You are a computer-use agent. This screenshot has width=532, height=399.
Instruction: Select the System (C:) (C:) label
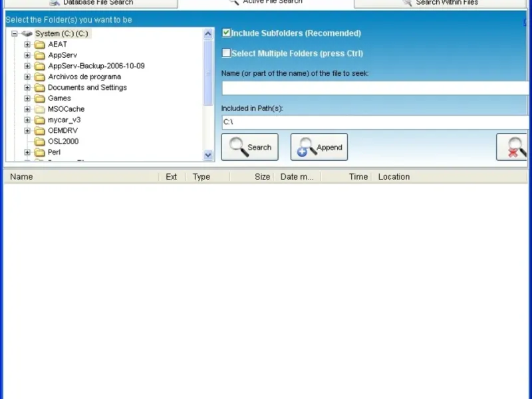click(x=62, y=34)
